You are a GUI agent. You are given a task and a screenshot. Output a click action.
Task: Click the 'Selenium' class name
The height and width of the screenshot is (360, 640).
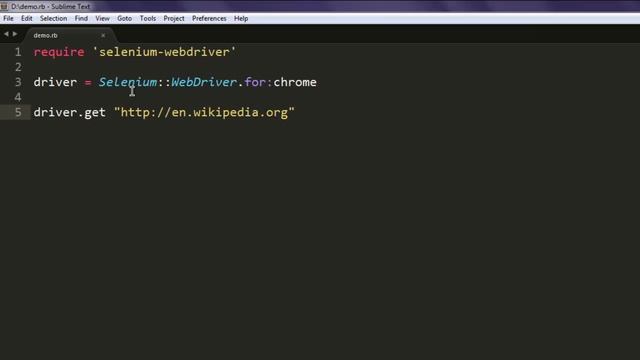(x=128, y=82)
